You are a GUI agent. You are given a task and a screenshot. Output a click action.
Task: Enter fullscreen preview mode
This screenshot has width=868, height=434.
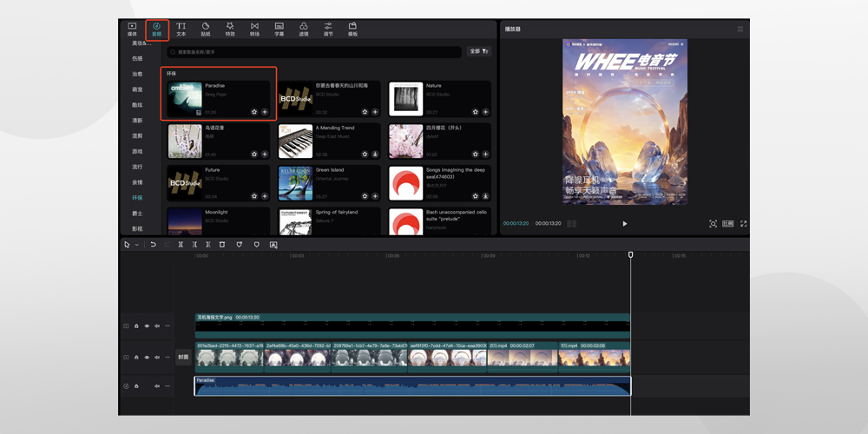(744, 224)
